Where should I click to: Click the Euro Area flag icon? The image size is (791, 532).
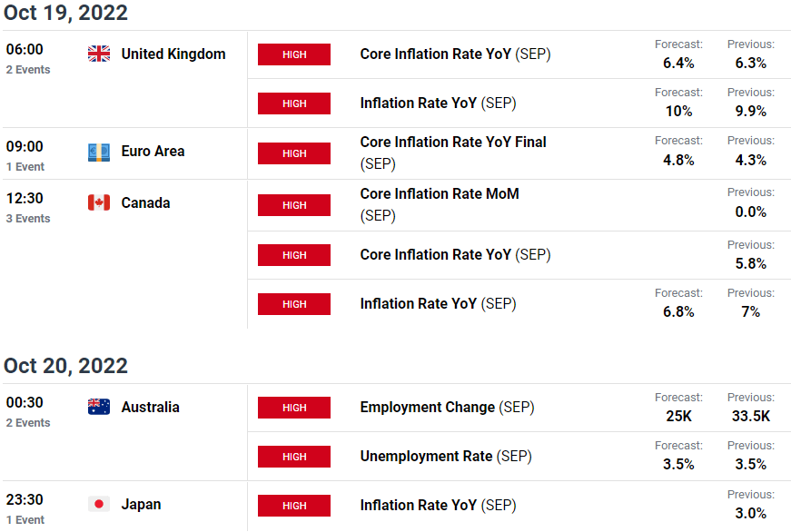[x=99, y=153]
